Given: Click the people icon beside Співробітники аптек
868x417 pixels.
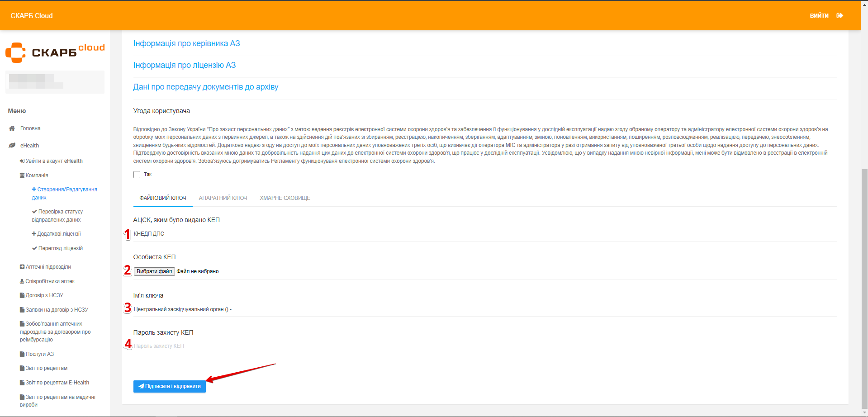Looking at the screenshot, I should point(22,281).
